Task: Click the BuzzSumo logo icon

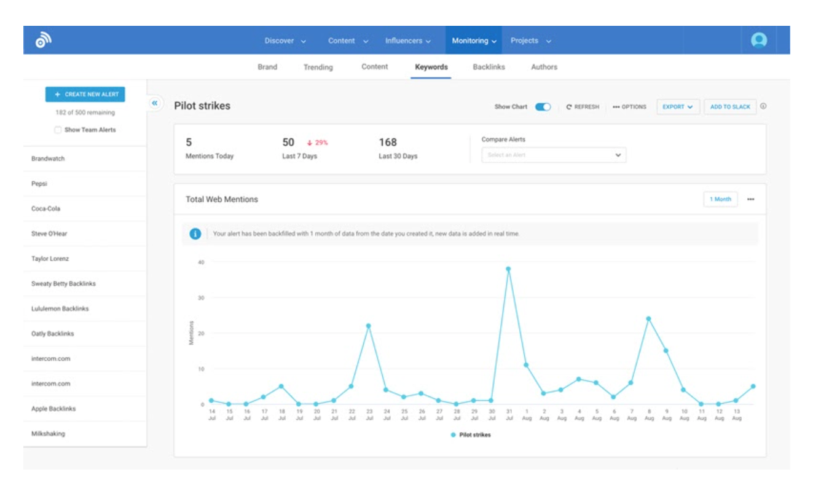Action: tap(43, 41)
